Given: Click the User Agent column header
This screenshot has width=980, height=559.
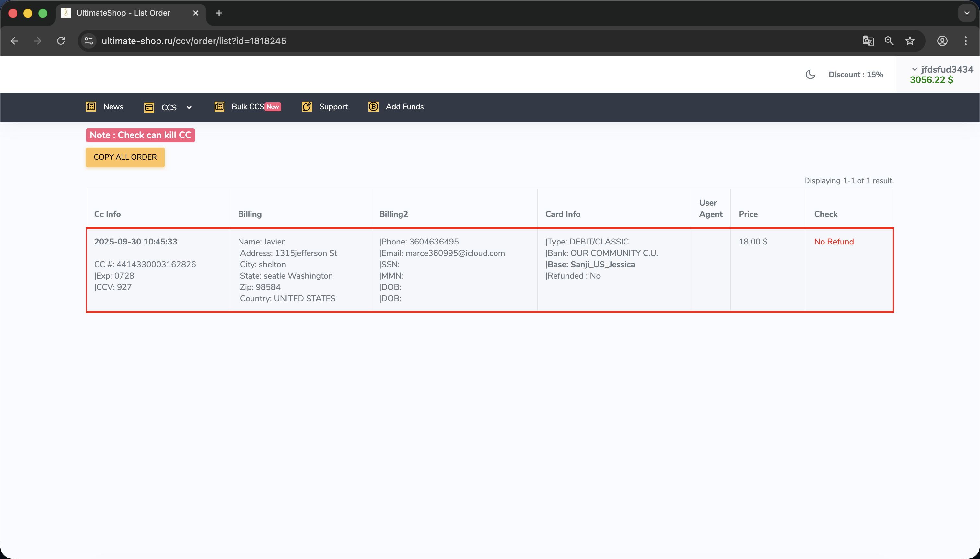Looking at the screenshot, I should point(711,208).
